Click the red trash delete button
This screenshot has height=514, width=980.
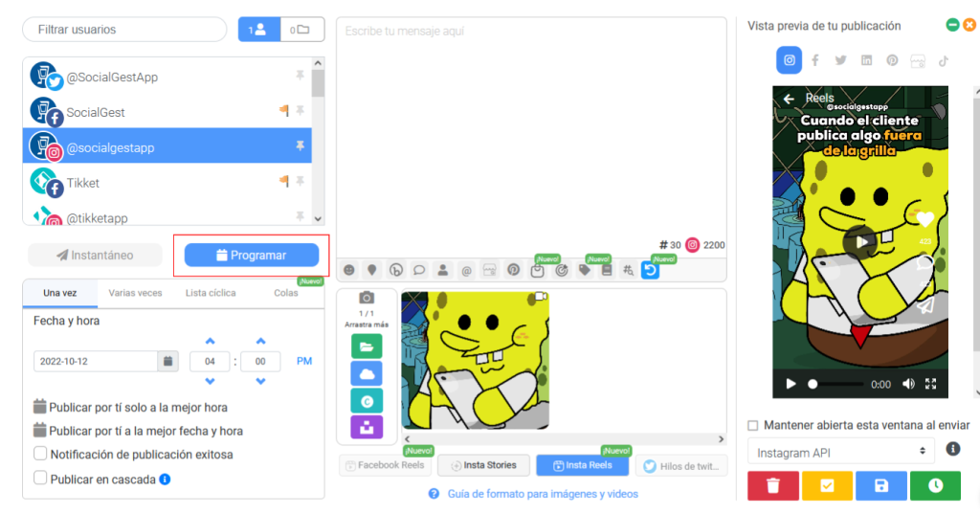[x=773, y=486]
